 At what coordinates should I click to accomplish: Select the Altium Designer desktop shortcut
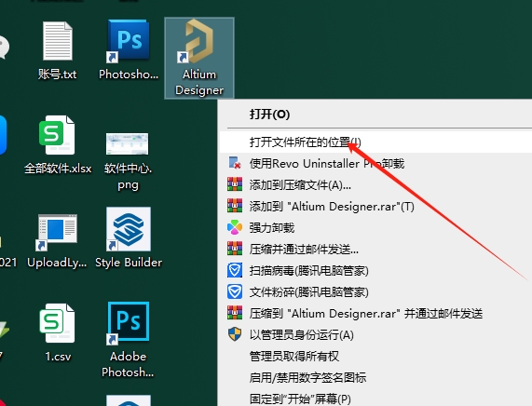click(199, 58)
